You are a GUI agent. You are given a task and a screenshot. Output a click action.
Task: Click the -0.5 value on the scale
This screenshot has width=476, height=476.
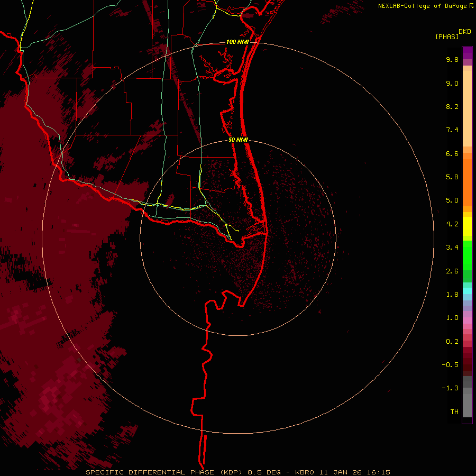(450, 365)
